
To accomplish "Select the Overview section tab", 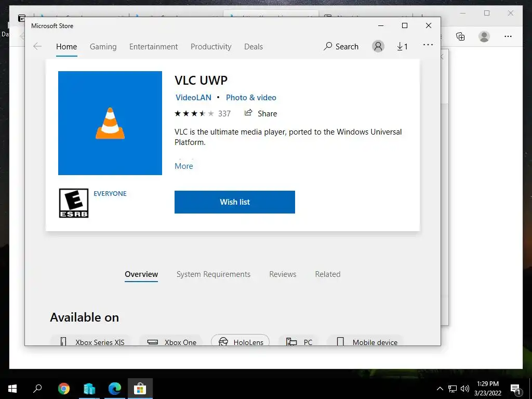I will (141, 274).
